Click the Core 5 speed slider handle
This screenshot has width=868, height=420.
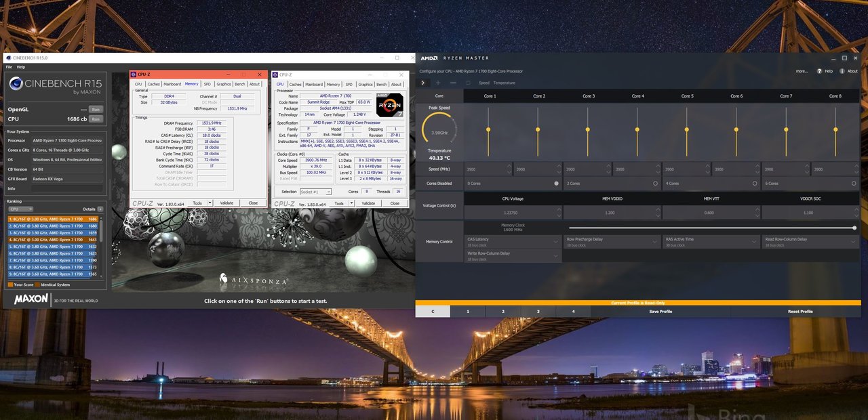[687, 129]
